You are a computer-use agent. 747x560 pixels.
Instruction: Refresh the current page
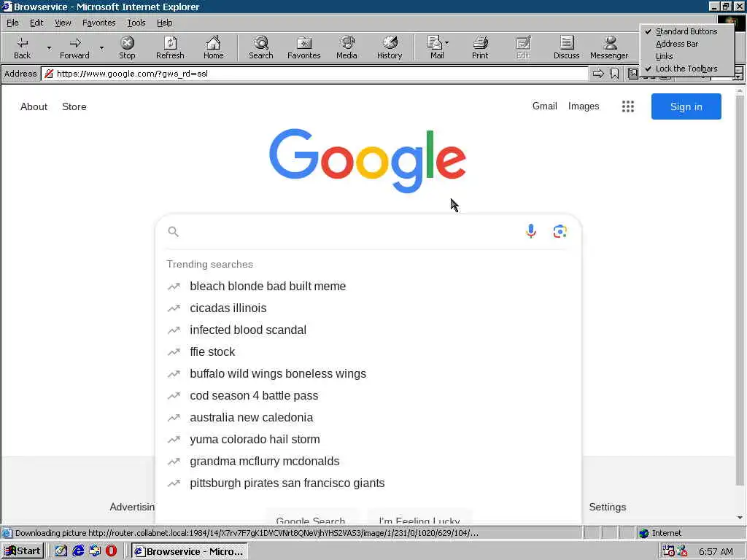[170, 47]
